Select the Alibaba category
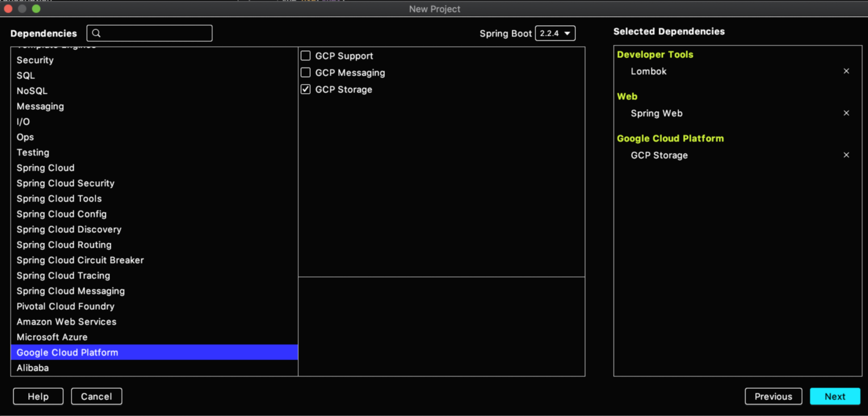The image size is (868, 416). pyautogui.click(x=154, y=368)
